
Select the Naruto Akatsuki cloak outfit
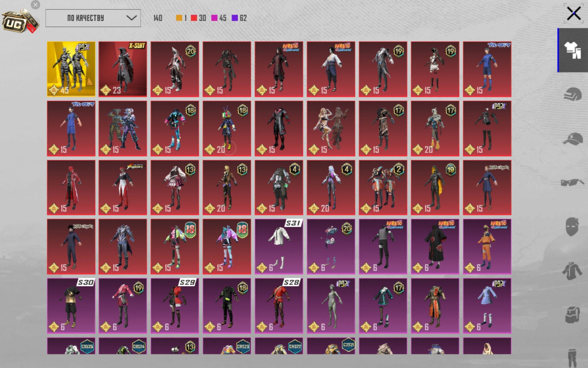point(435,247)
